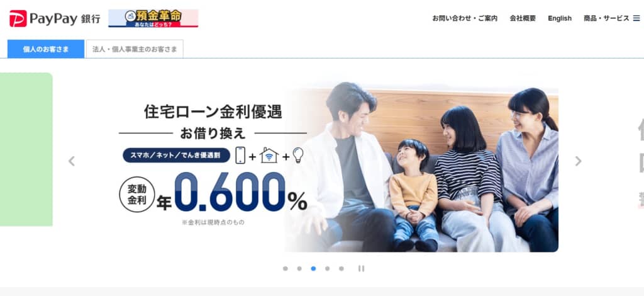Image resolution: width=644 pixels, height=296 pixels.
Task: Open the hamburger menu icon
Action: [636, 18]
